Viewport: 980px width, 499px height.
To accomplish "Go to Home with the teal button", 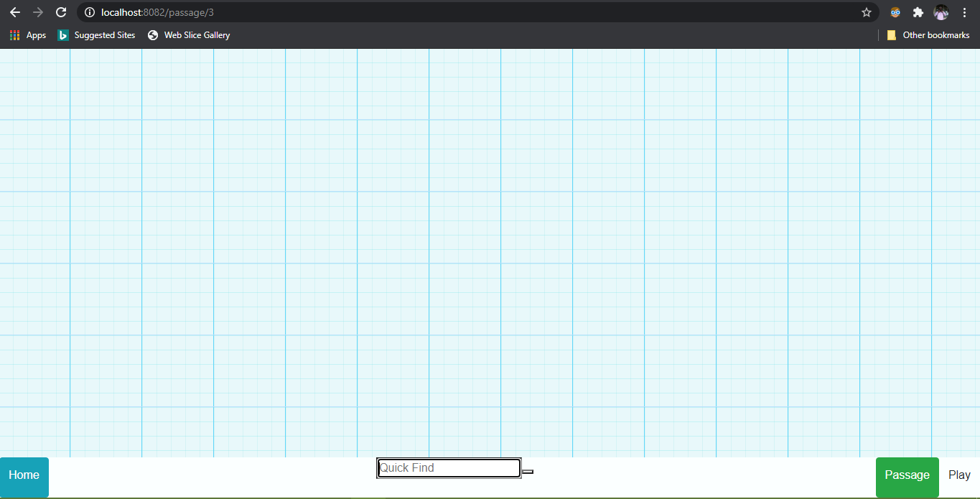I will pos(24,475).
